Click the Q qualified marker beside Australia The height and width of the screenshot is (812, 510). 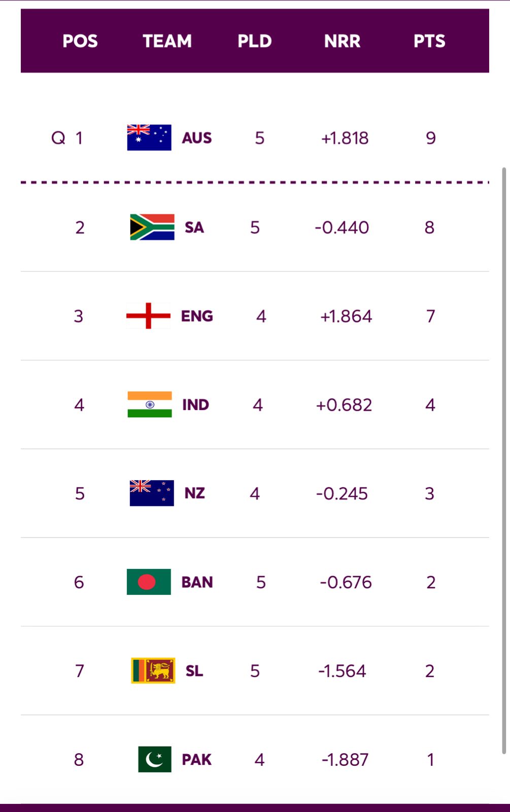pos(58,138)
